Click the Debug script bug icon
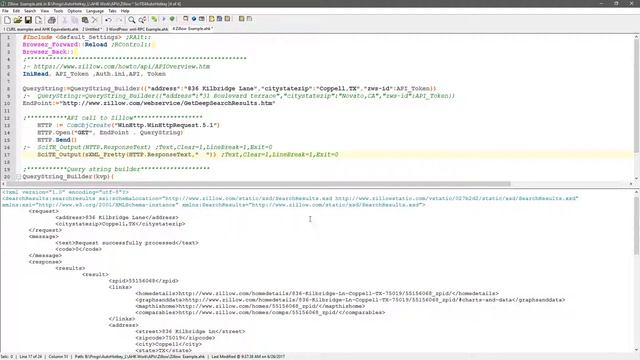This screenshot has width=640, height=360. point(172,19)
